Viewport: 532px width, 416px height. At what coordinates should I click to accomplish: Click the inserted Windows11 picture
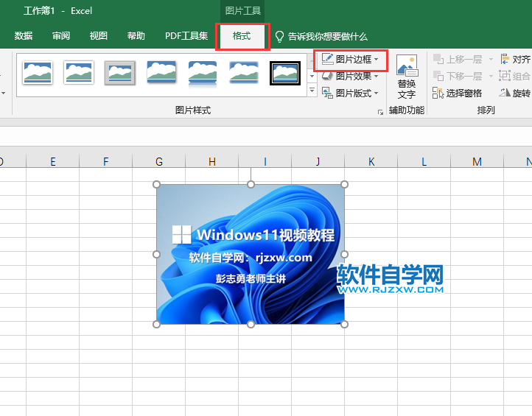click(251, 254)
